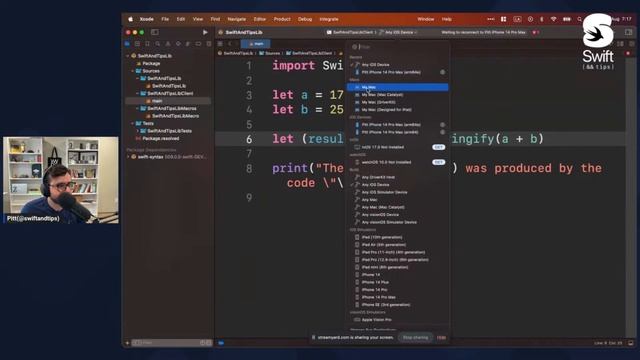Select iPad mini (6th generation) simulator

tap(398, 267)
